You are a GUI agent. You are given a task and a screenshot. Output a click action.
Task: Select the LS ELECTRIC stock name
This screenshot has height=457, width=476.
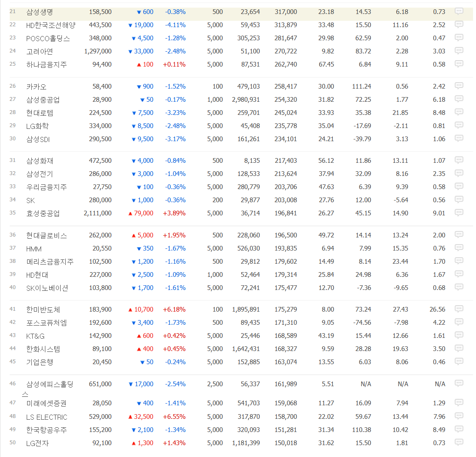pyautogui.click(x=47, y=417)
